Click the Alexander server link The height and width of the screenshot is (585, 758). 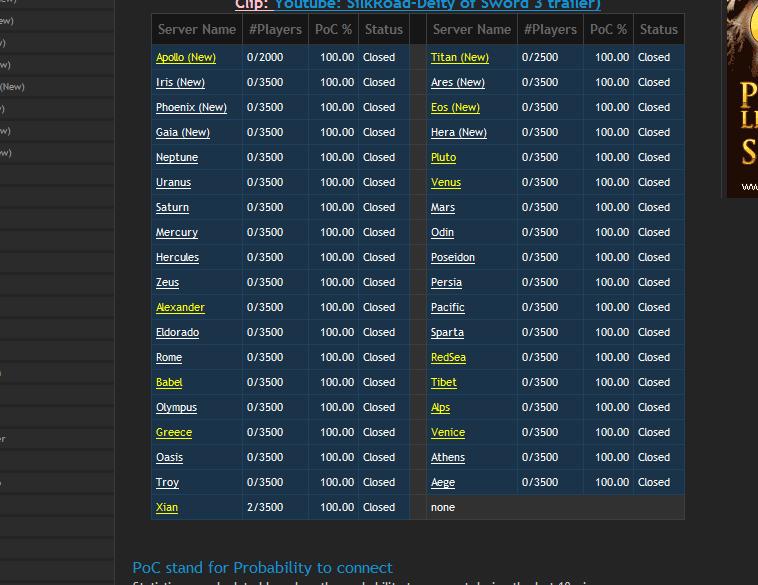[x=180, y=308]
